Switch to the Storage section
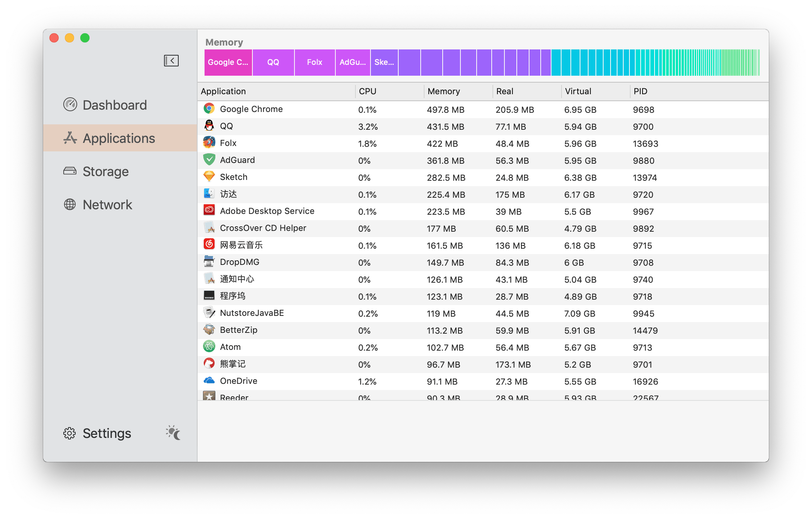This screenshot has width=812, height=519. 105,171
